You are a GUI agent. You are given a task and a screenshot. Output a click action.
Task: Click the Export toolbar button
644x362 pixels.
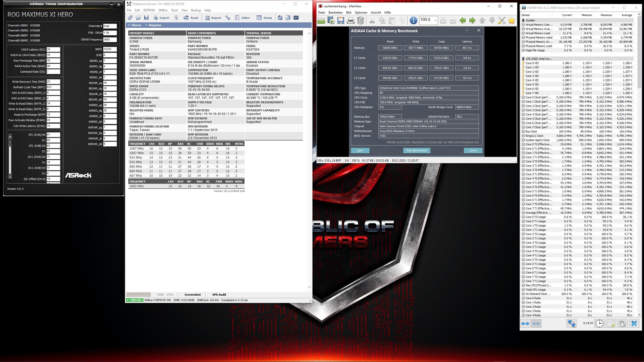tap(161, 18)
